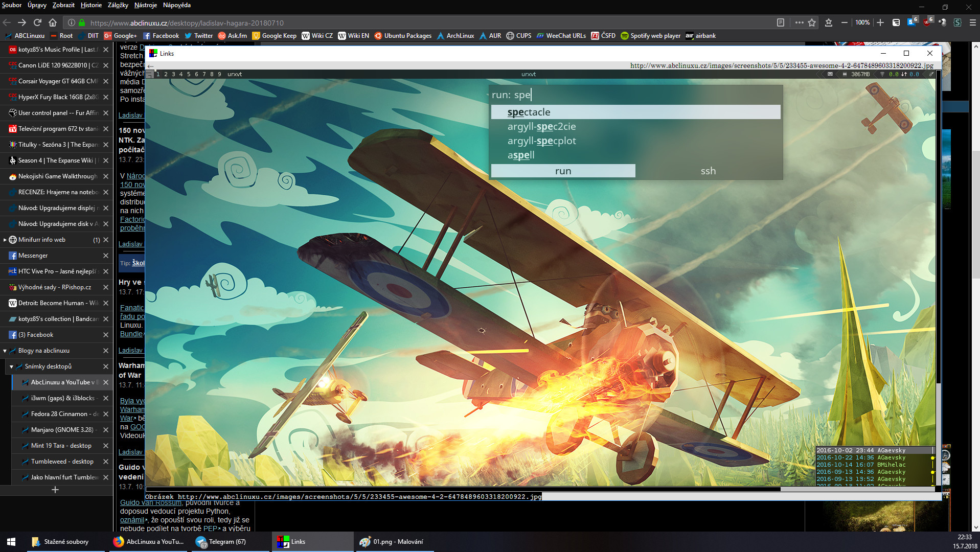Reset zoom at 100% indicator
The height and width of the screenshot is (552, 980).
pyautogui.click(x=862, y=22)
